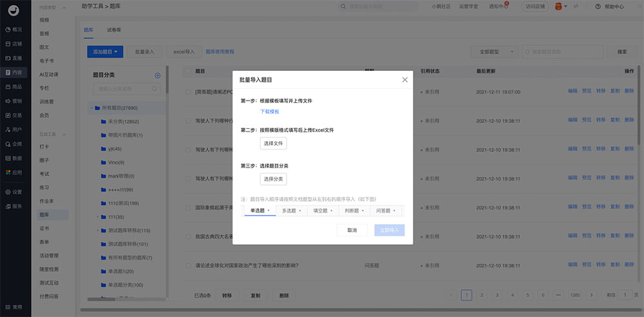
Task: Check the first question row checkbox
Action: (188, 92)
